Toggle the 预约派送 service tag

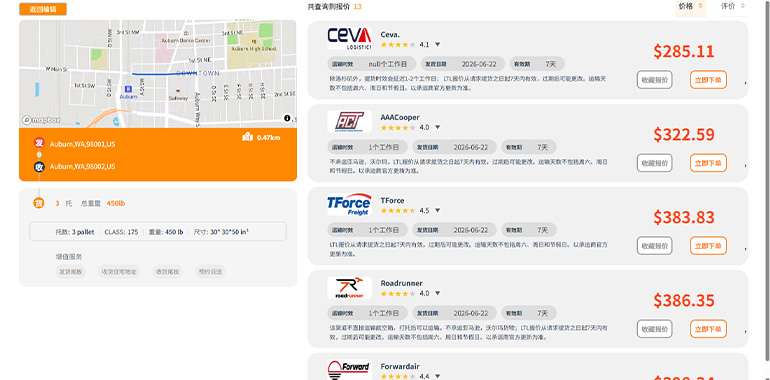[x=210, y=271]
